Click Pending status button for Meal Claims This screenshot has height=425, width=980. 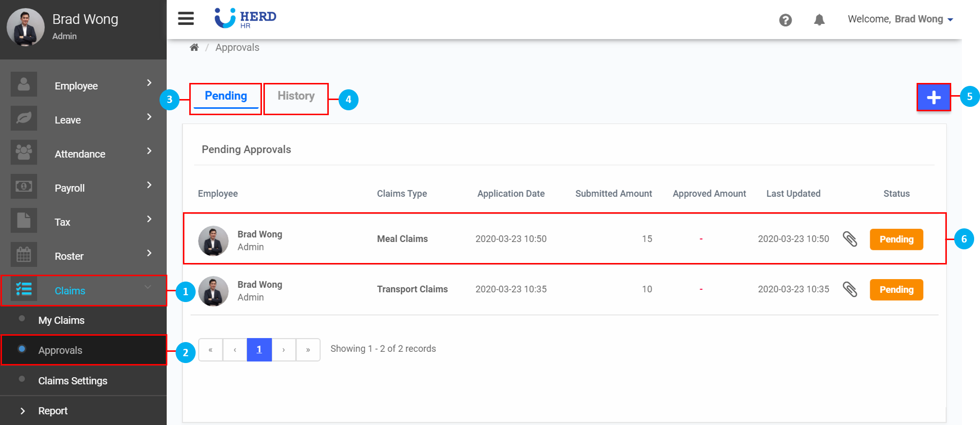[896, 240]
